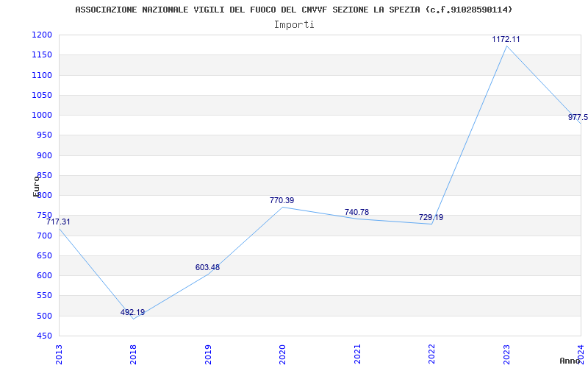Image resolution: width=588 pixels, height=368 pixels.
Task: Click y-axis tick 950
Action: [x=44, y=135]
